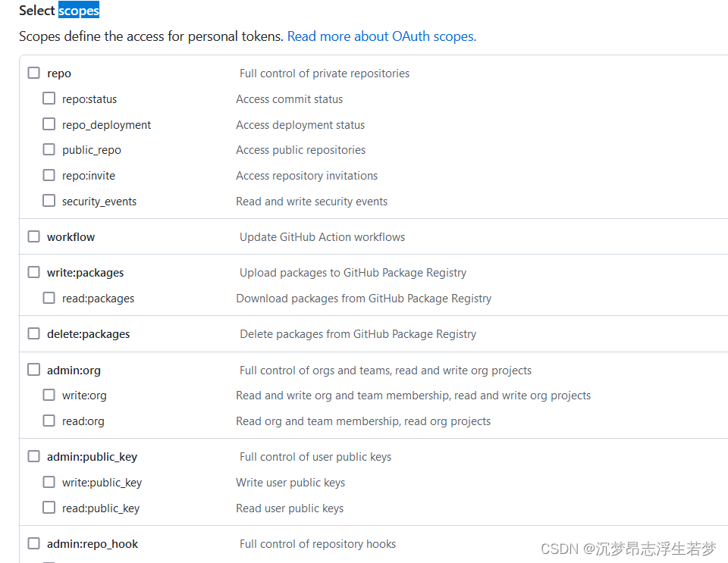Check the read:org scope
The image size is (728, 563).
[49, 420]
